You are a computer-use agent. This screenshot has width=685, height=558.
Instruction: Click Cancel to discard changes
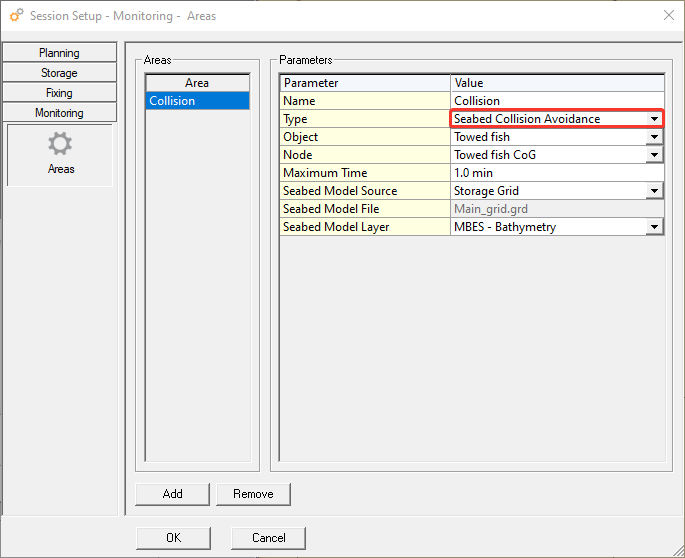[268, 538]
